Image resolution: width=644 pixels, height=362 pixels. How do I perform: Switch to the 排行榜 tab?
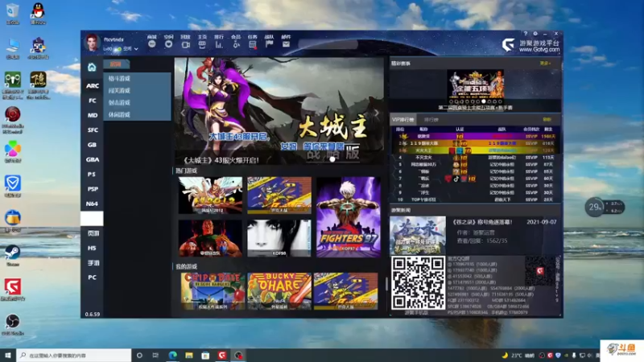431,119
